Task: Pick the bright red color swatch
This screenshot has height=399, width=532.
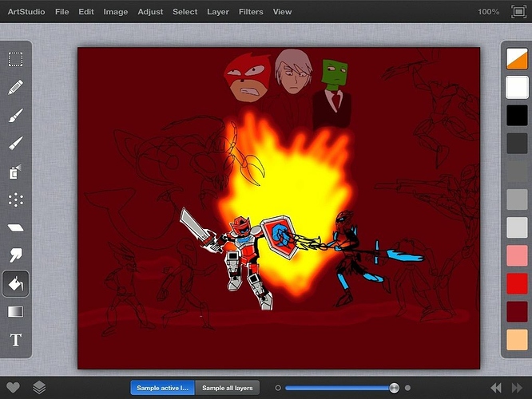Action: coord(517,284)
